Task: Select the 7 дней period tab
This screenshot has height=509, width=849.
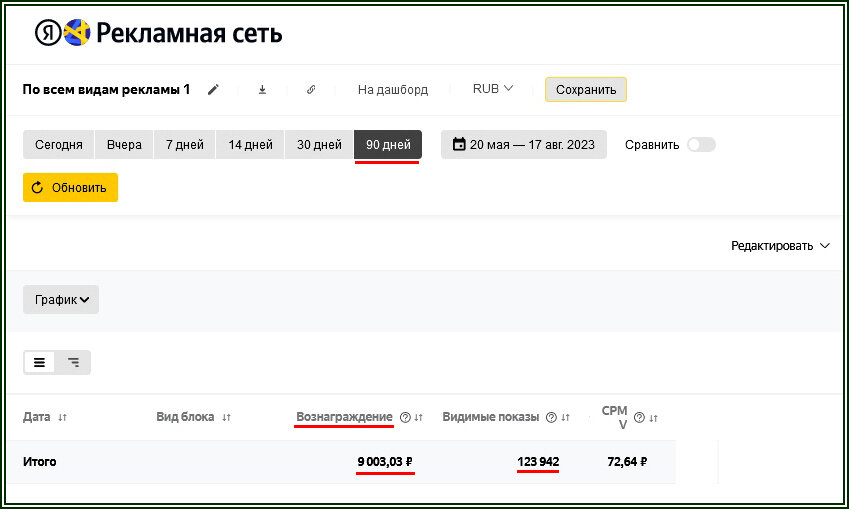Action: click(185, 145)
